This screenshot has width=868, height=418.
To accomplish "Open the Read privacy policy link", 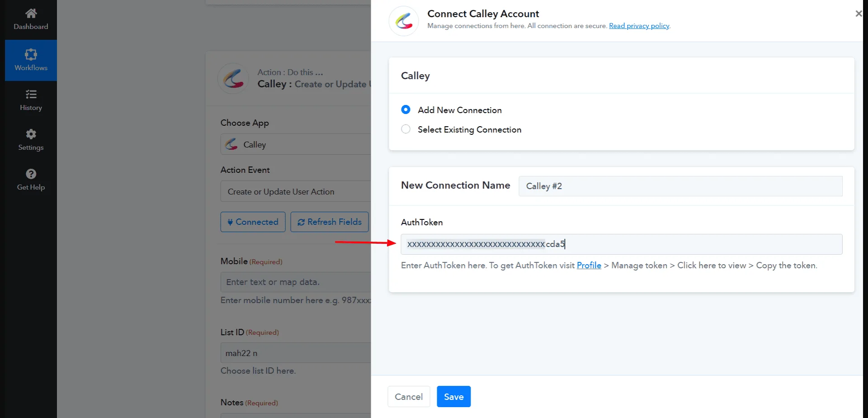I will (639, 26).
